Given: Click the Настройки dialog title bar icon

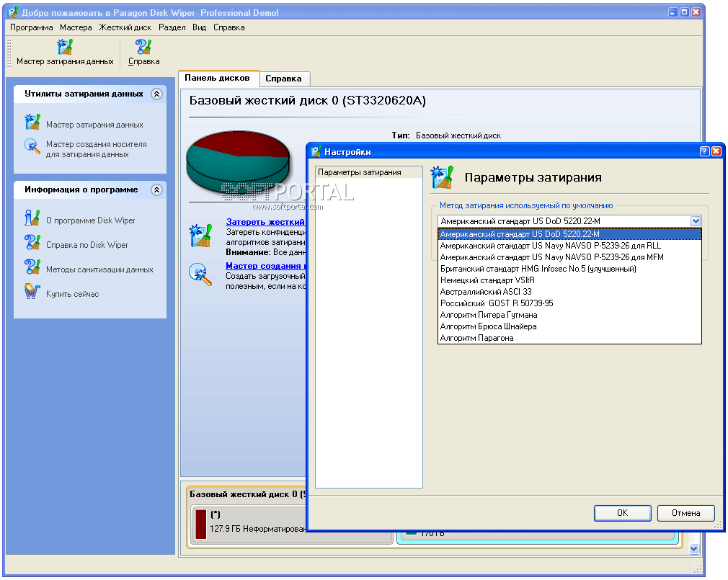Looking at the screenshot, I should [316, 152].
